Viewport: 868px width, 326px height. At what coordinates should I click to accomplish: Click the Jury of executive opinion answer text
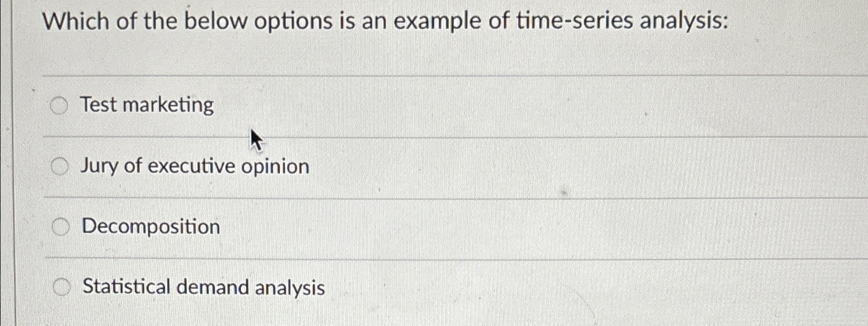point(195,166)
